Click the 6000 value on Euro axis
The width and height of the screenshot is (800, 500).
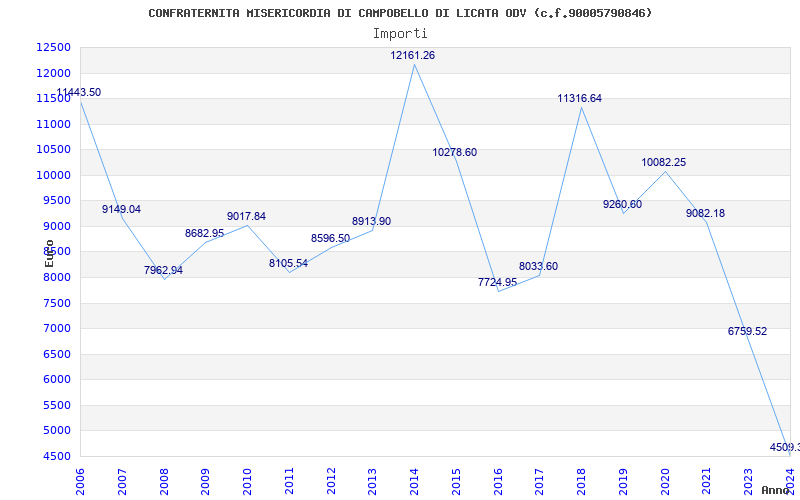56,380
